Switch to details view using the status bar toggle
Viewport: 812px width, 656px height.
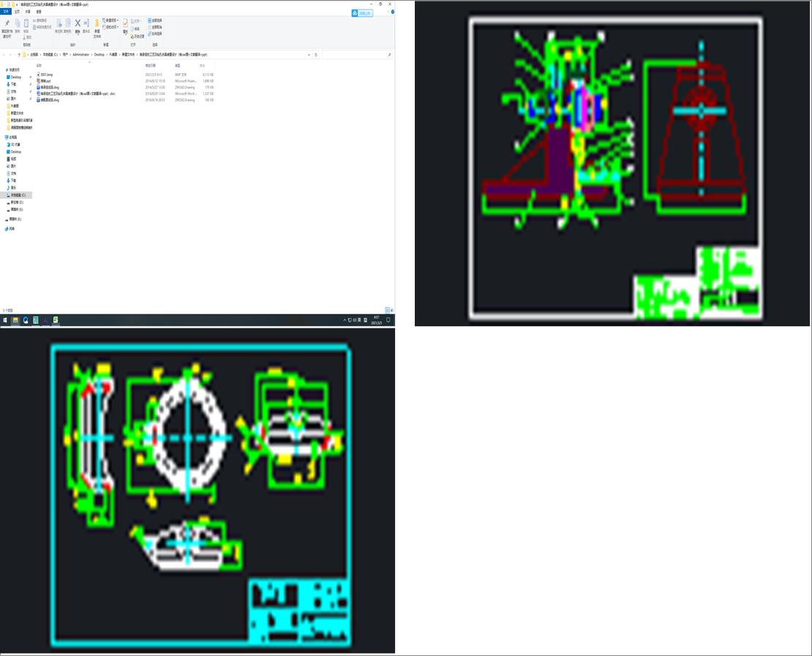coord(388,310)
